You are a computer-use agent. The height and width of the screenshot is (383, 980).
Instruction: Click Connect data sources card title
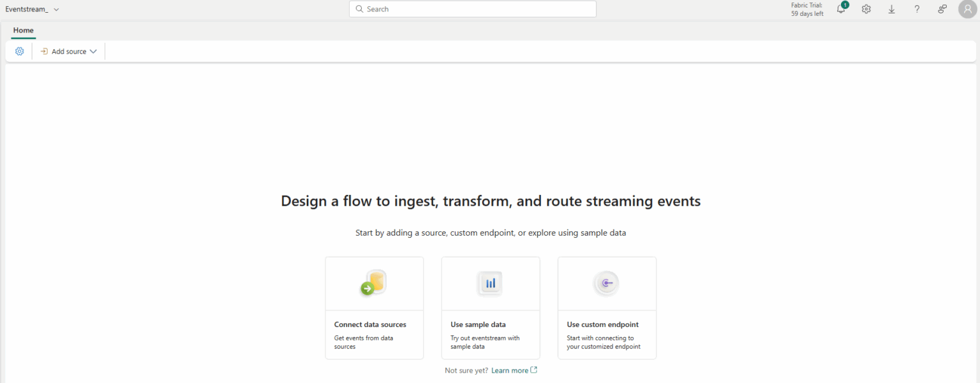[x=370, y=324]
